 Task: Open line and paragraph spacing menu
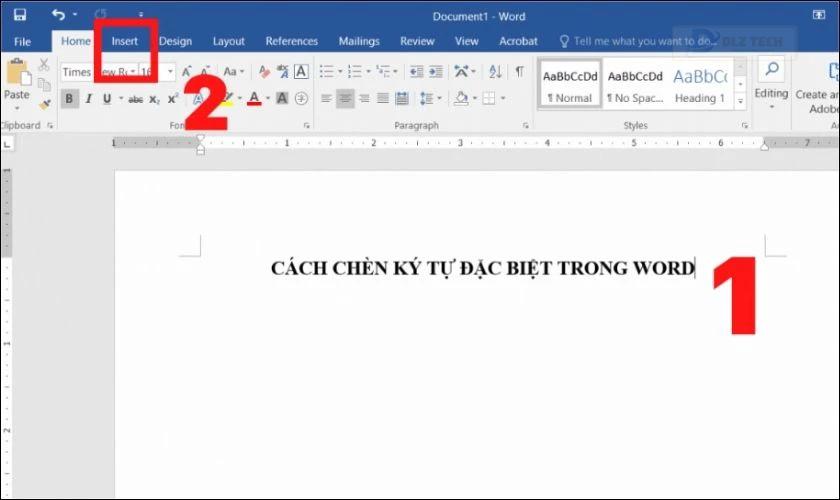(430, 99)
